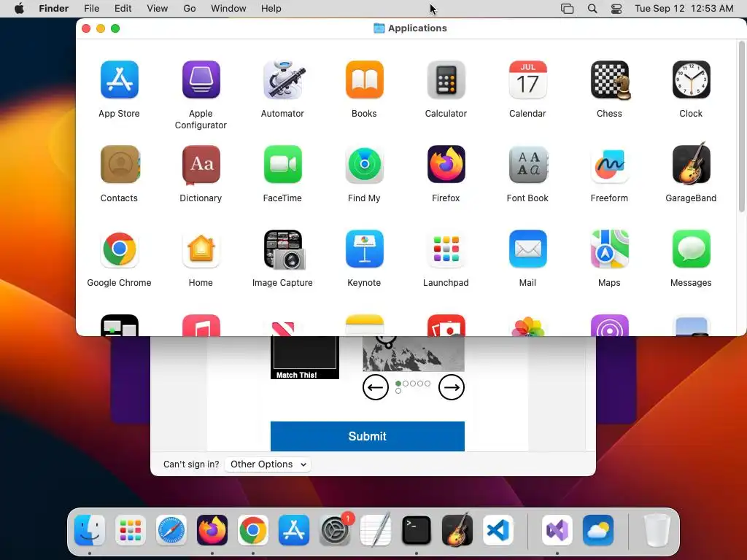Open the Clock app icon
747x560 pixels.
[x=691, y=79]
